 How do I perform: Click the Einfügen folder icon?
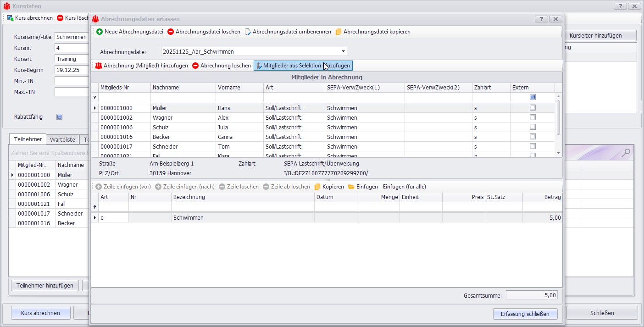click(x=351, y=187)
